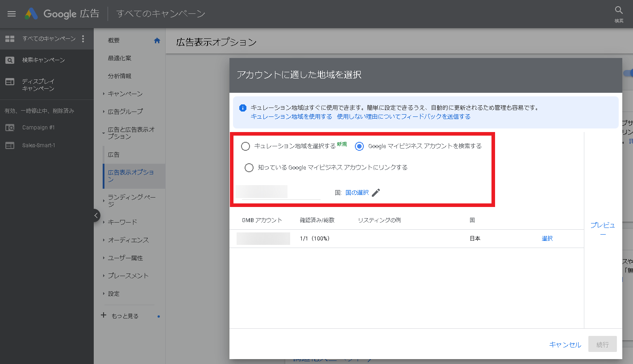The width and height of the screenshot is (633, 364).
Task: Collapse 広告と広告表示オプション nav section
Action: coord(104,133)
